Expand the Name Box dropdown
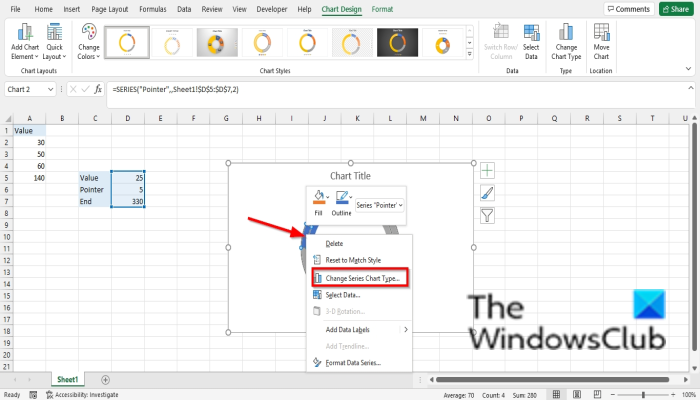Viewport: 700px width, 400px height. click(50, 89)
